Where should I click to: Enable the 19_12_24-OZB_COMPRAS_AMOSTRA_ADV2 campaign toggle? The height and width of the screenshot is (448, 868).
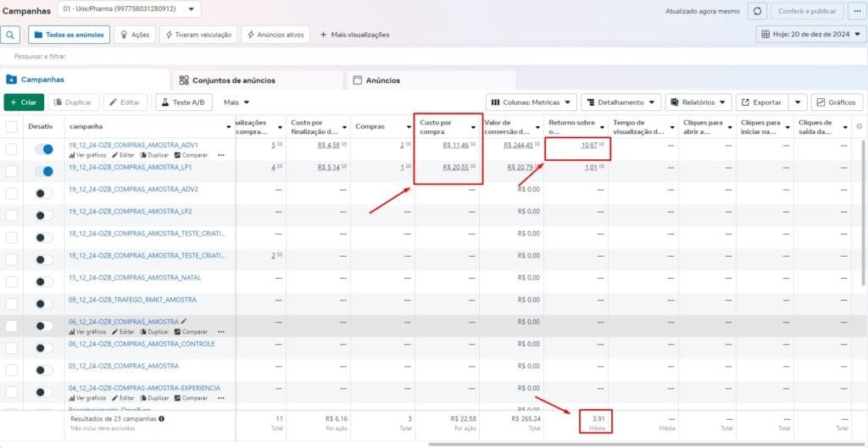pos(43,193)
